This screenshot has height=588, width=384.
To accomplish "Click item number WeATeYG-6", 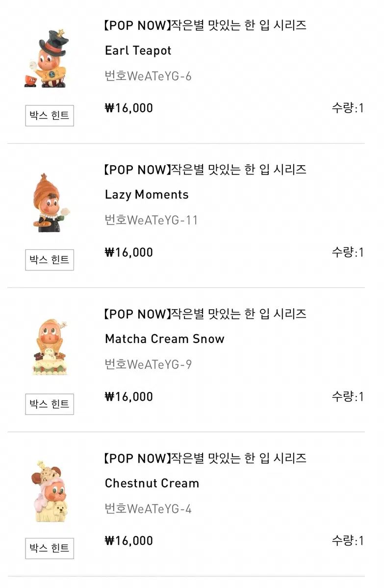I will click(148, 76).
